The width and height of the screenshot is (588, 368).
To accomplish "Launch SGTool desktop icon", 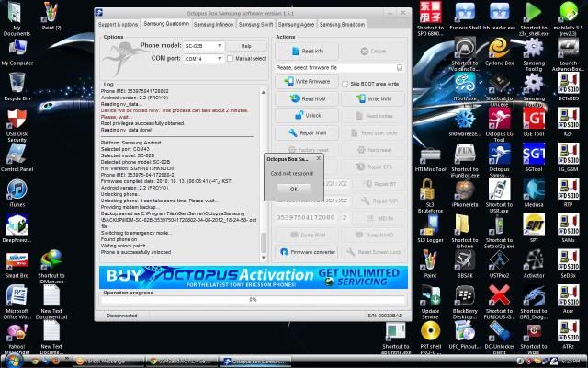I will (x=534, y=157).
